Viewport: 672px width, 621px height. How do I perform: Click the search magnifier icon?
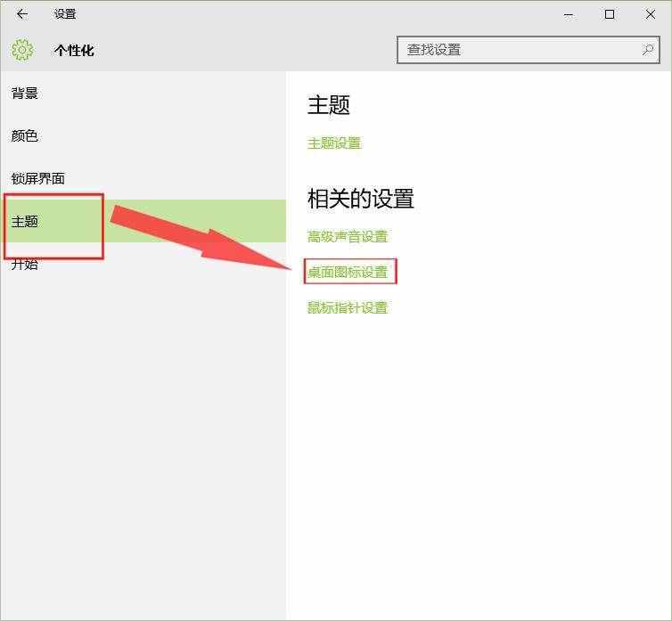(x=648, y=50)
